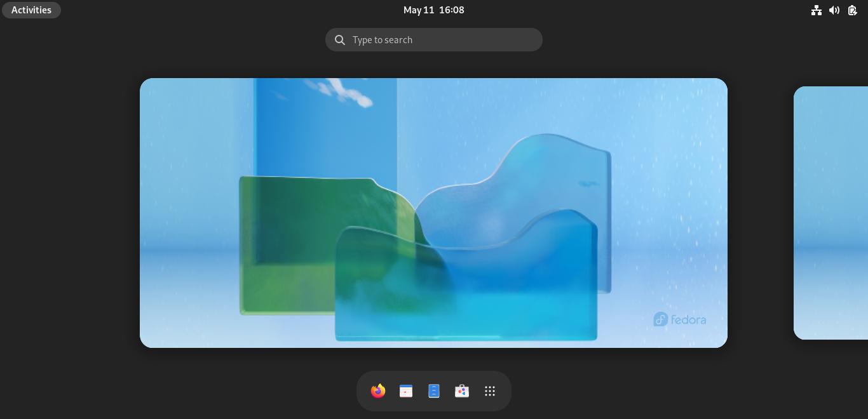The width and height of the screenshot is (868, 419).
Task: Enter the Fedora wallpaper workspace
Action: coord(434,213)
